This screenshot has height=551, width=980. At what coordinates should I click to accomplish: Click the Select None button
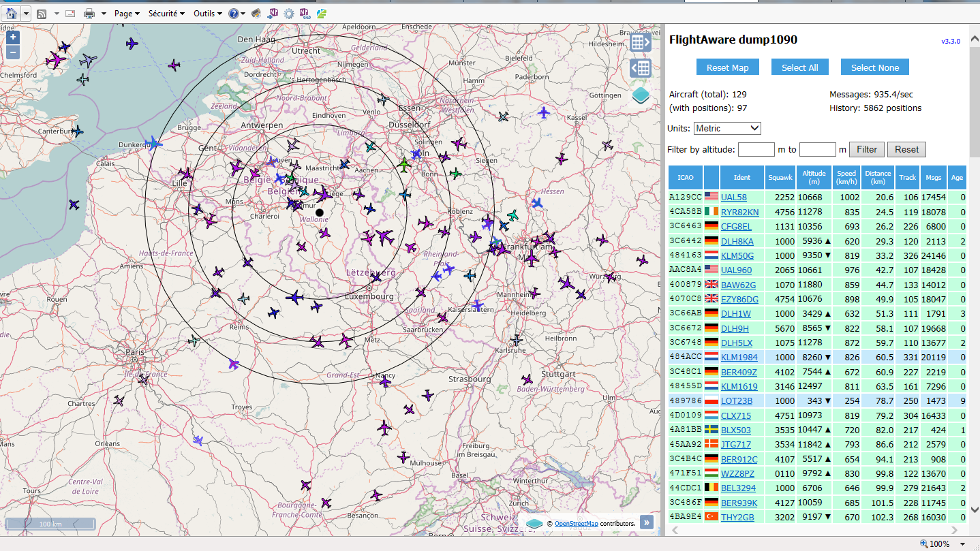click(875, 67)
